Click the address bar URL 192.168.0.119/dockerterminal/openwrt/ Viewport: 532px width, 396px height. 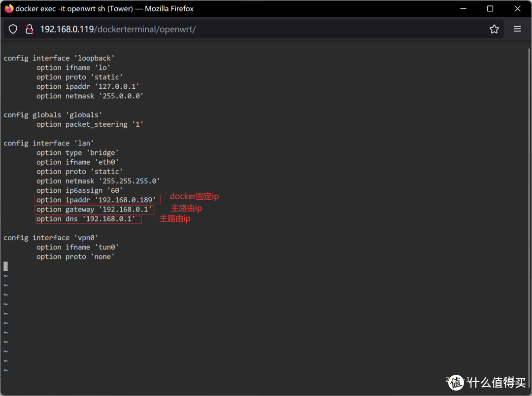pyautogui.click(x=118, y=29)
